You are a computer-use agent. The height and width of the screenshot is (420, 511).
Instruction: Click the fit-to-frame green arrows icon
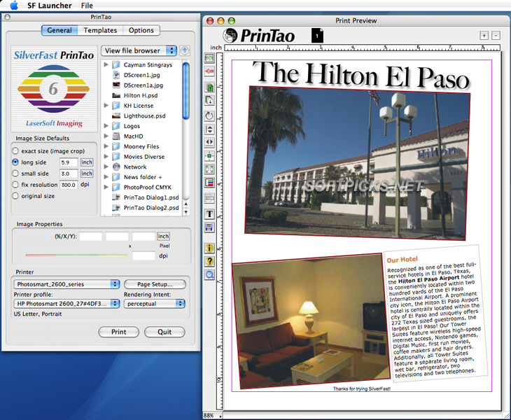tap(209, 169)
